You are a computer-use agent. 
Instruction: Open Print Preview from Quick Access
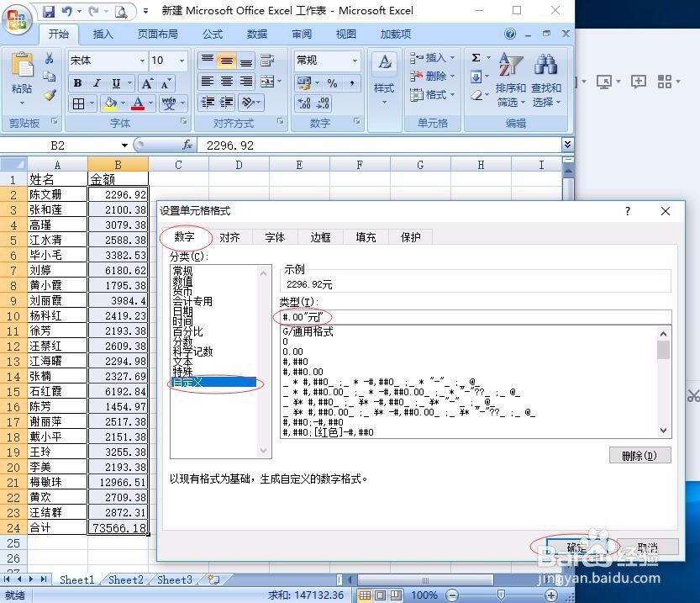click(121, 12)
